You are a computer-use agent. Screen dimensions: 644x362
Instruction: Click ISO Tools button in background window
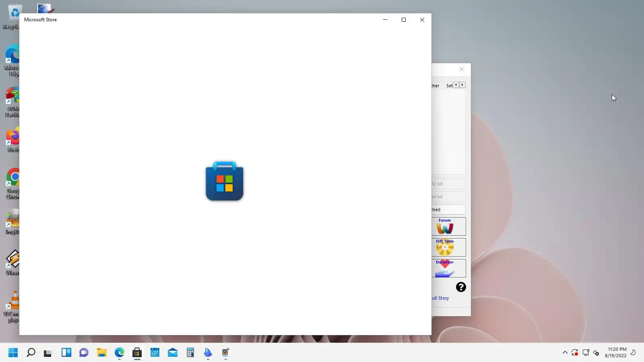coord(449,247)
